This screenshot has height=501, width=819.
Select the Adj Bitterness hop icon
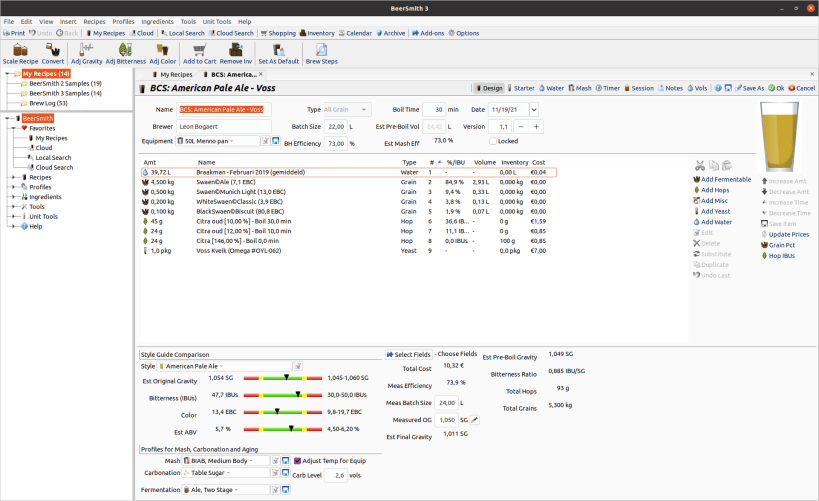125,50
